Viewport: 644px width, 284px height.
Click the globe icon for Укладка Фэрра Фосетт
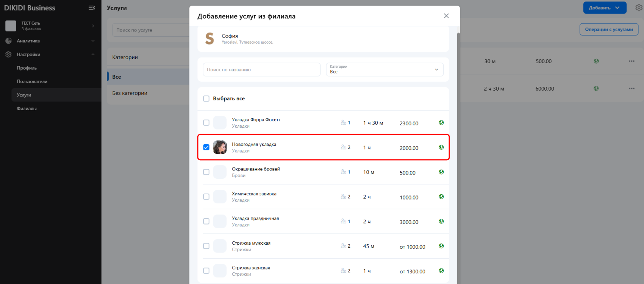click(441, 123)
